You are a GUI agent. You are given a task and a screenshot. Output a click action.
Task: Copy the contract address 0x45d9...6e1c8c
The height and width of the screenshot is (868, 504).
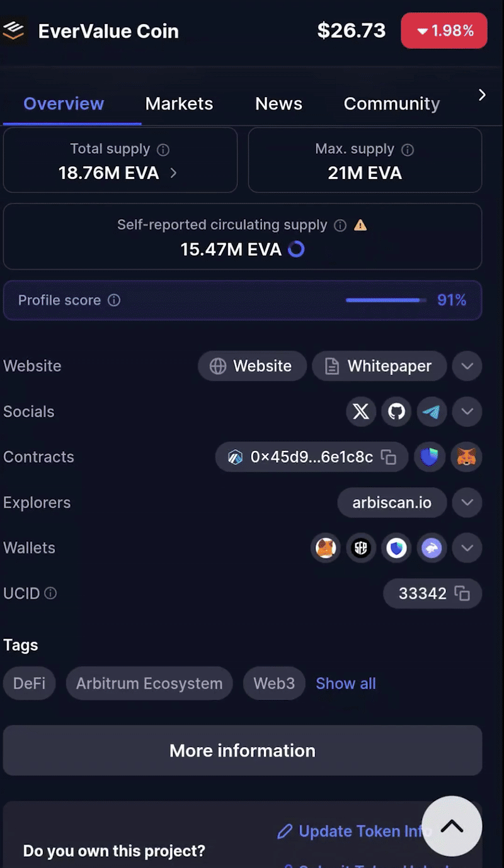(389, 457)
